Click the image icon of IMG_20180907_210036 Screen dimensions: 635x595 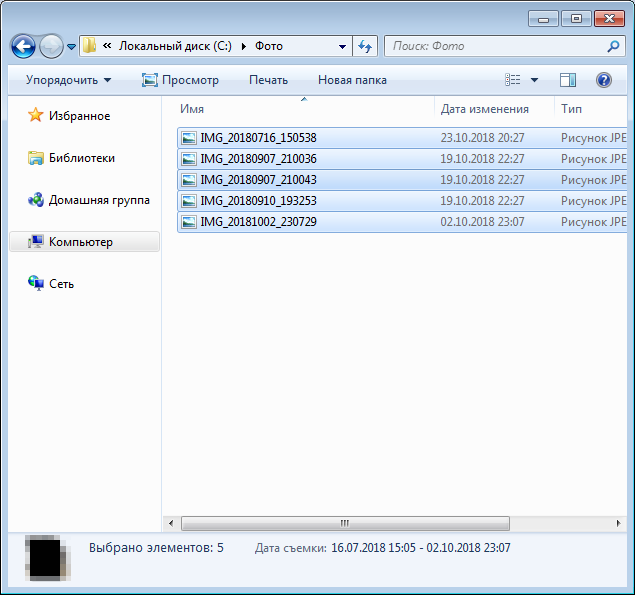(189, 159)
